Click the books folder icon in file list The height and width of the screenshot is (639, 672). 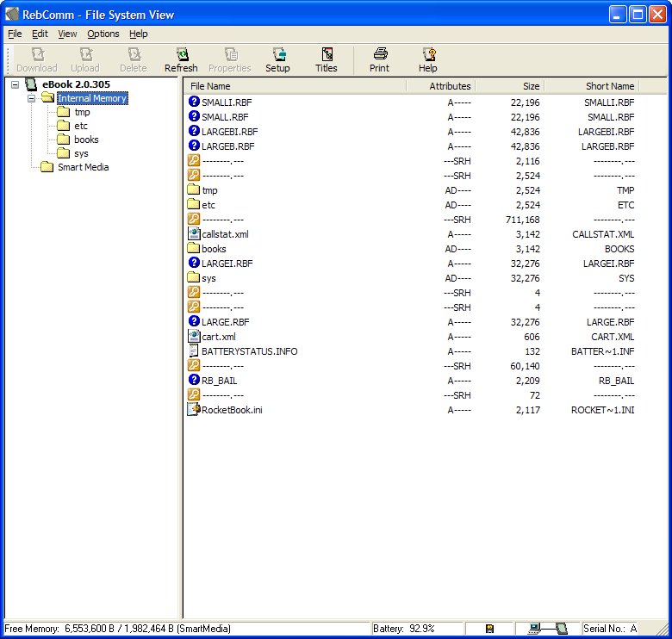point(194,248)
